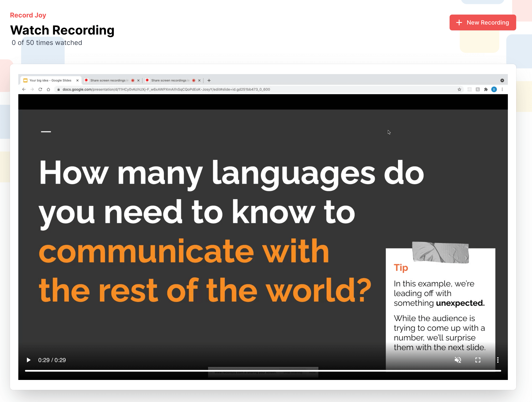Close the Your big idea tab
The image size is (532, 402).
[x=77, y=81]
